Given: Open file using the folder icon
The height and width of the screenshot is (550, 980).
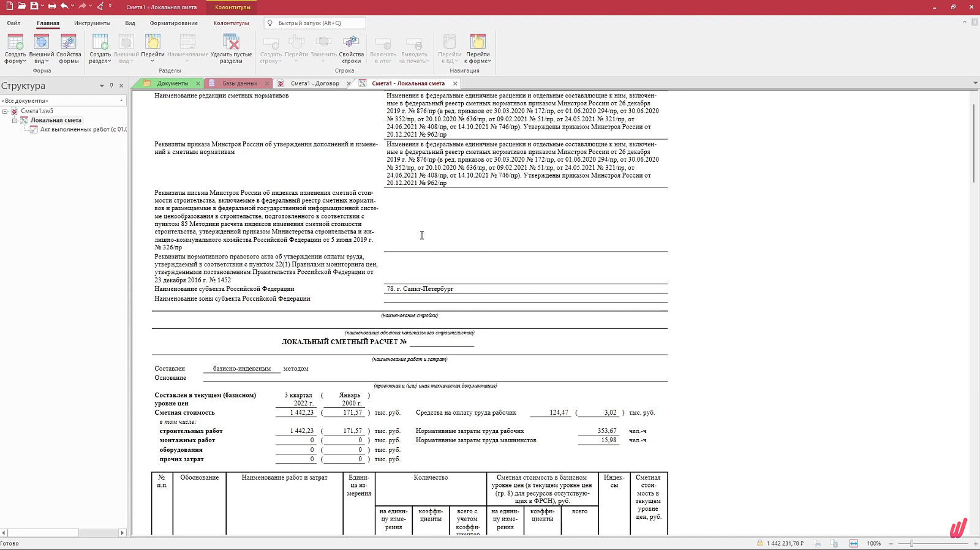Looking at the screenshot, I should (x=21, y=6).
